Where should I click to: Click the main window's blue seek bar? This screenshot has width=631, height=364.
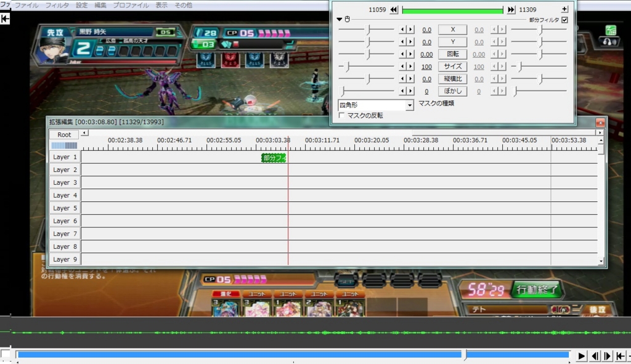[293, 354]
